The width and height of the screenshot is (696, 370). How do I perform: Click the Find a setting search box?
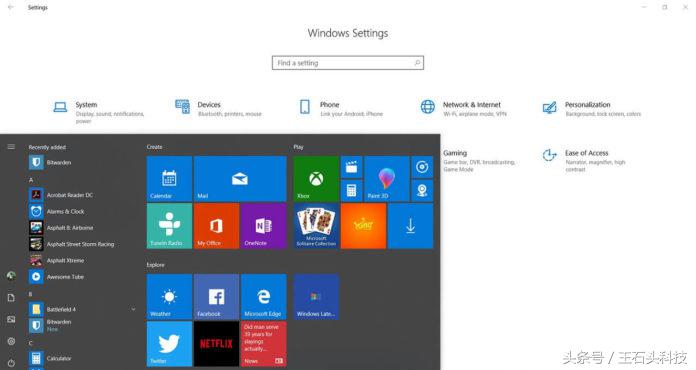[x=348, y=63]
